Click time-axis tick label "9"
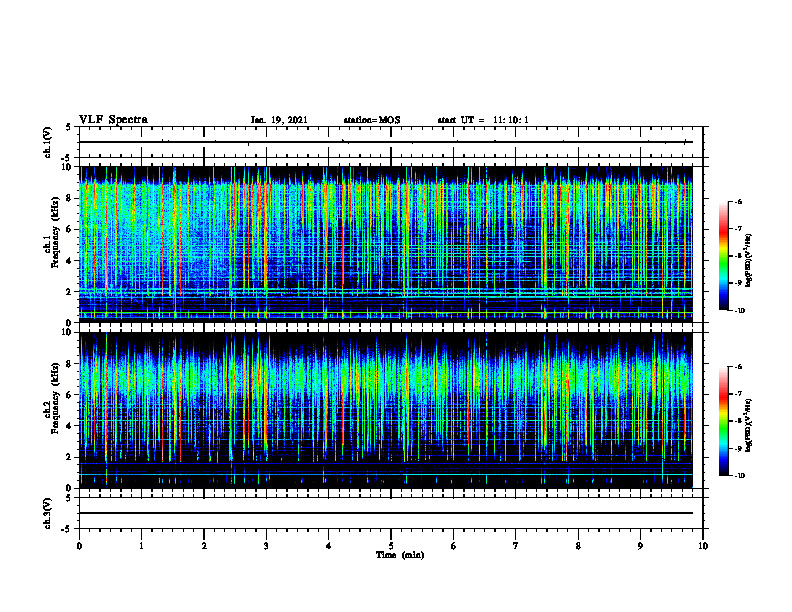Image resolution: width=792 pixels, height=612 pixels. [640, 546]
